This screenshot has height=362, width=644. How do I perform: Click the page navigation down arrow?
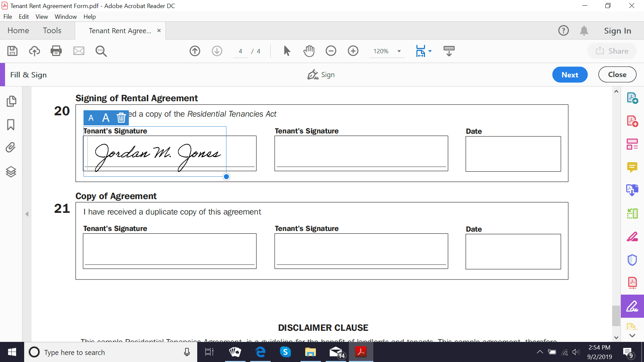(x=218, y=51)
